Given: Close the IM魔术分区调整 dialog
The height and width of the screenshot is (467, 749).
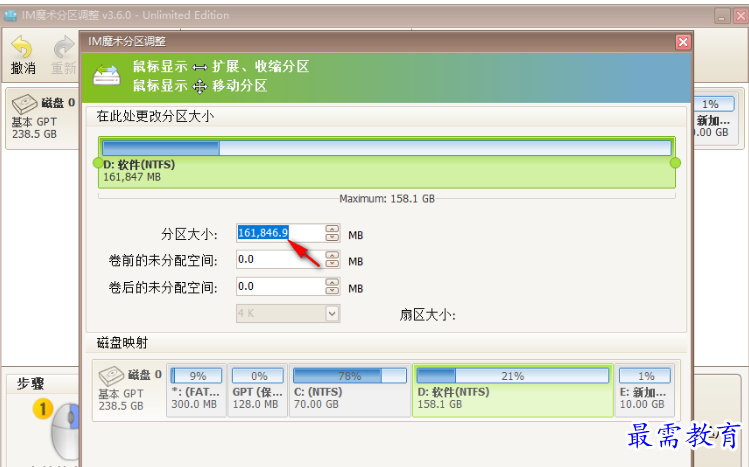Looking at the screenshot, I should pos(683,42).
